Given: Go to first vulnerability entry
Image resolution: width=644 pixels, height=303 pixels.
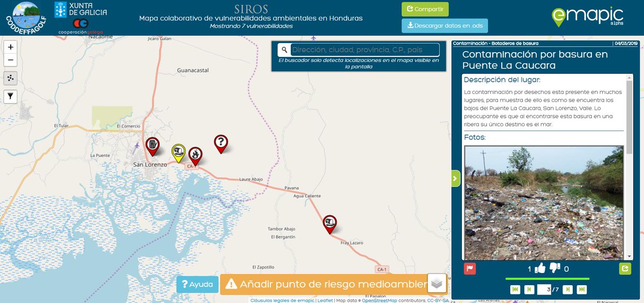Looking at the screenshot, I should (515, 290).
